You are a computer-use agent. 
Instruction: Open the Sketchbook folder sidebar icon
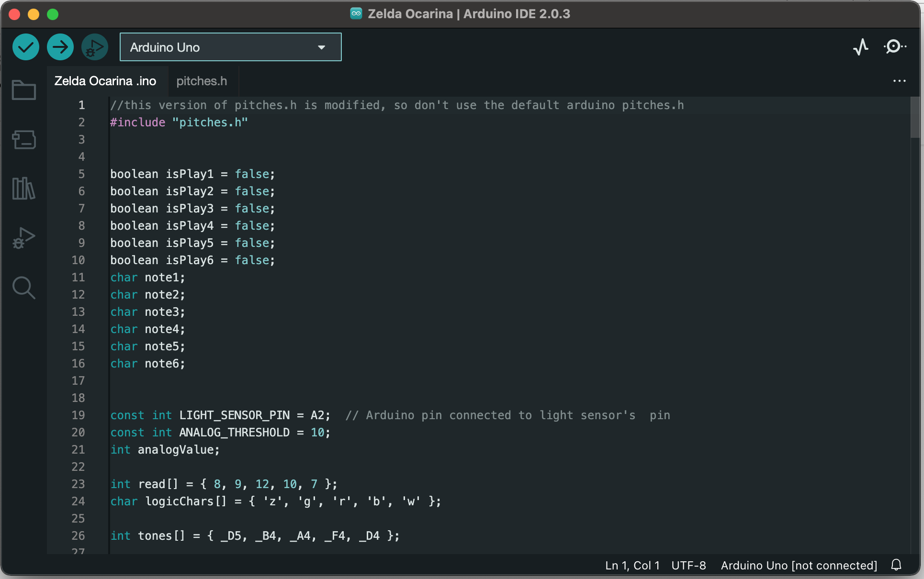click(x=24, y=90)
